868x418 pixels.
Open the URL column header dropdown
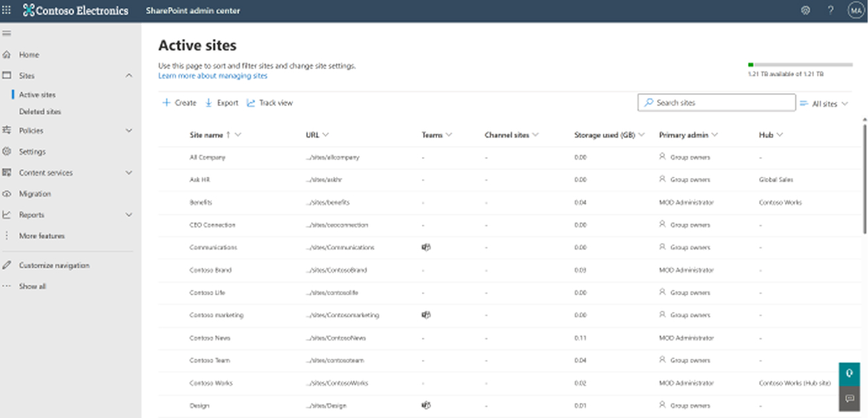325,135
